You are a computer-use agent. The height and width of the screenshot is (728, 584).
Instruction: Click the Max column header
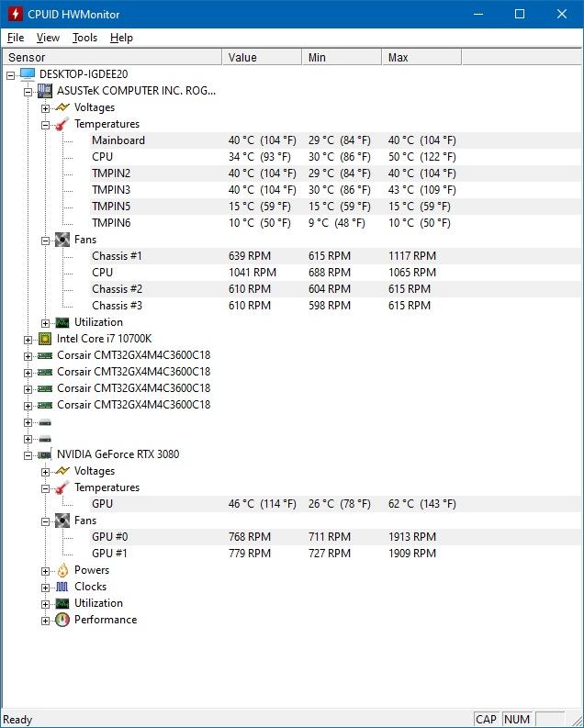pyautogui.click(x=421, y=57)
